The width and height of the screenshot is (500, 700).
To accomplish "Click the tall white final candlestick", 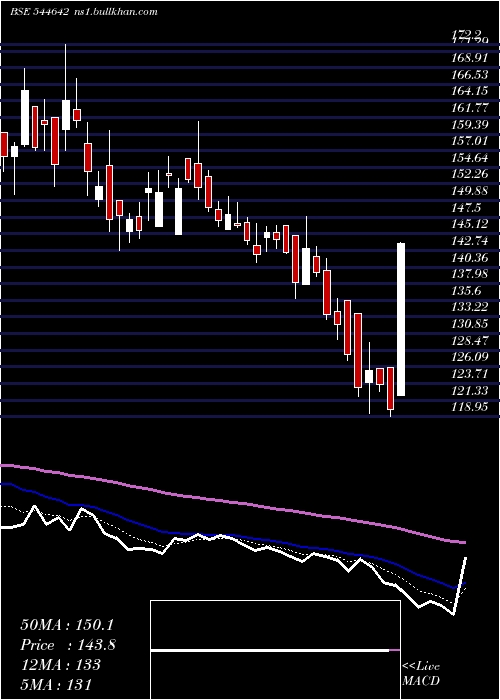I will (x=401, y=319).
